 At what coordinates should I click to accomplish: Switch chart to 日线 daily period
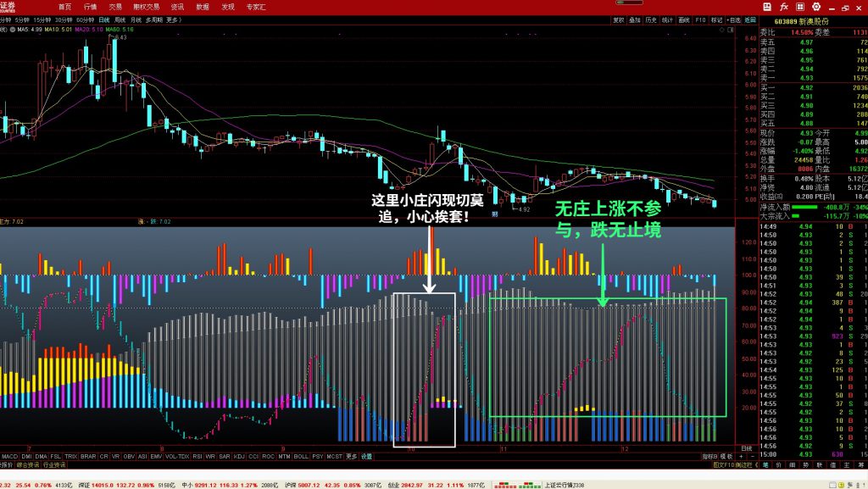click(x=103, y=19)
